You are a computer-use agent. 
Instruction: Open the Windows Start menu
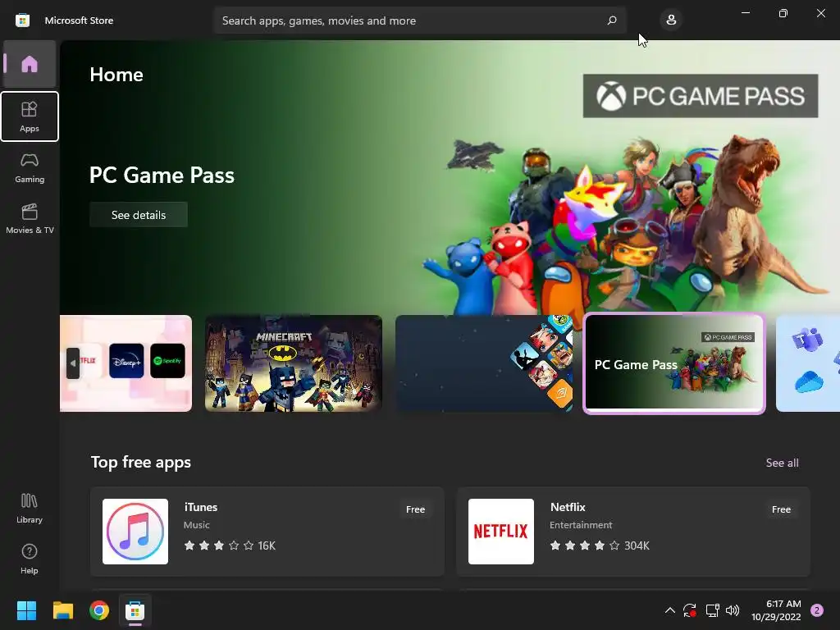click(26, 610)
